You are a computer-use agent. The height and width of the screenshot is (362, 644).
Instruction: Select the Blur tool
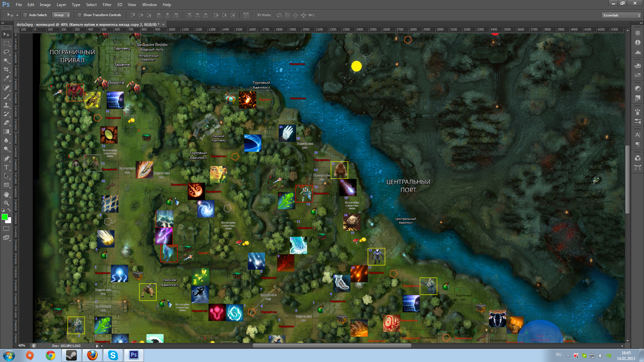[x=6, y=140]
